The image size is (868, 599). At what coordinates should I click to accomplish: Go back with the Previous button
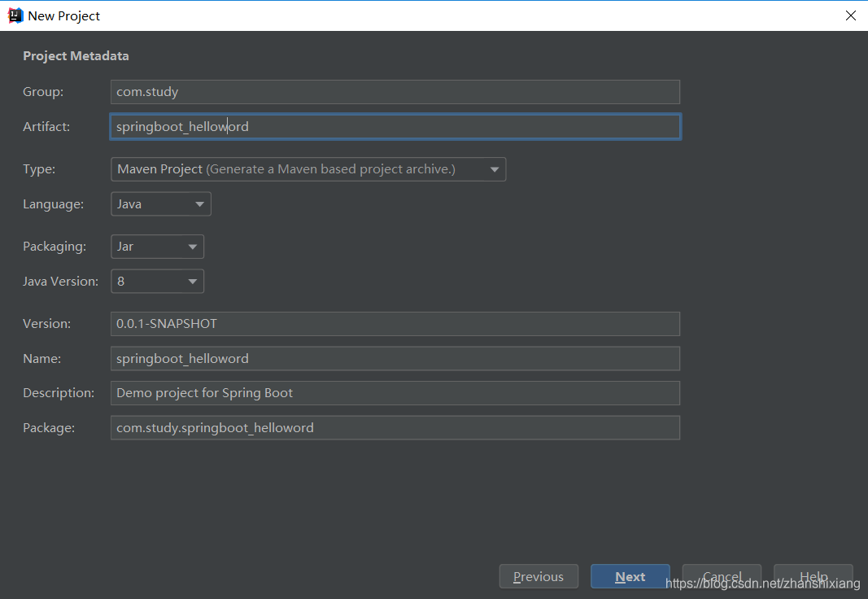(x=539, y=577)
